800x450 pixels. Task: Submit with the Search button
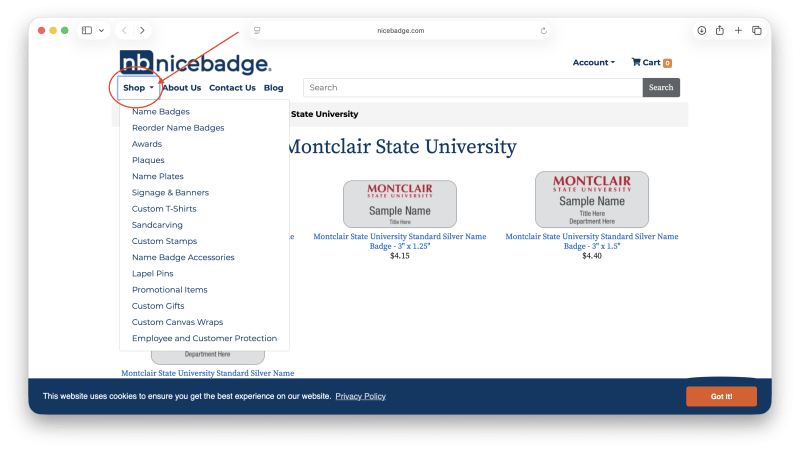[661, 87]
